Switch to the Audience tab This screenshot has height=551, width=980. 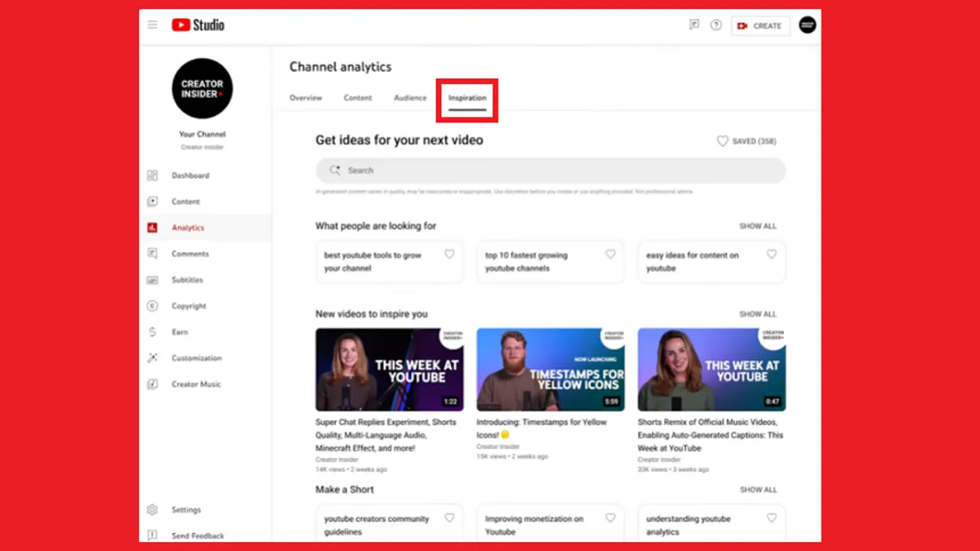pos(410,98)
